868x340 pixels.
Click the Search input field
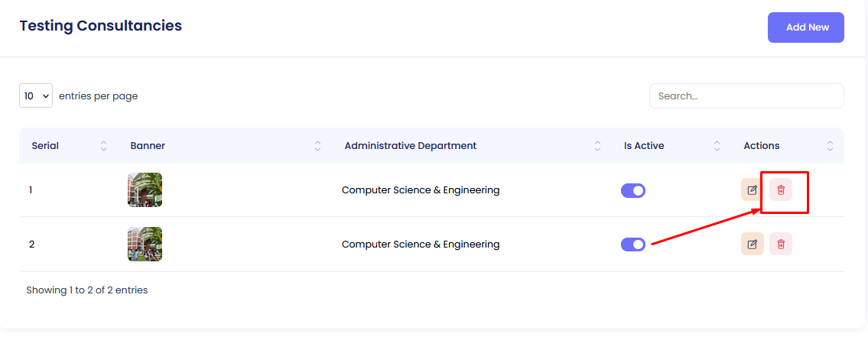point(746,96)
